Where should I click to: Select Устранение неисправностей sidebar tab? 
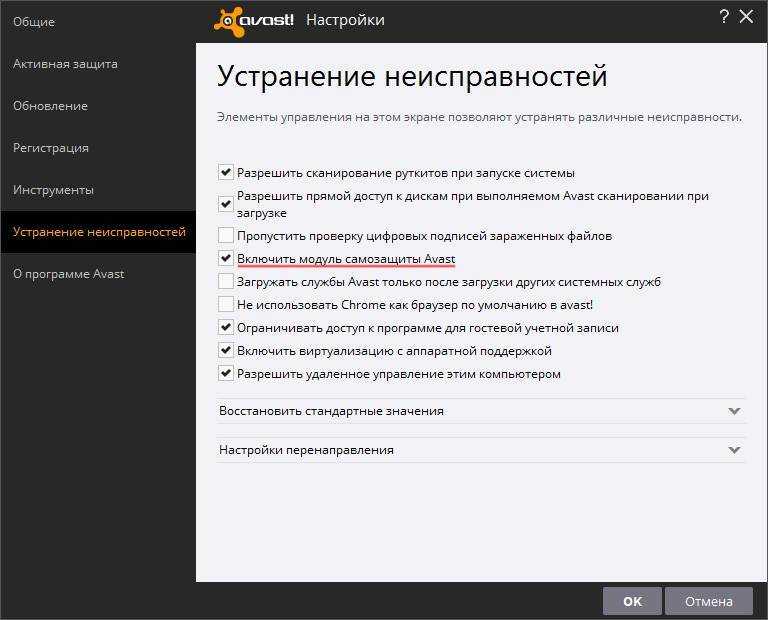pyautogui.click(x=98, y=232)
